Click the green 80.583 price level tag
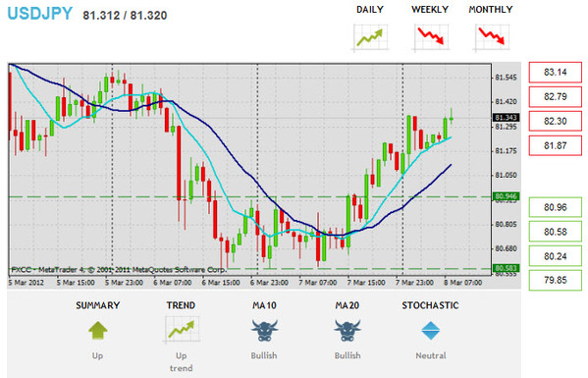The image size is (588, 378). 506,268
